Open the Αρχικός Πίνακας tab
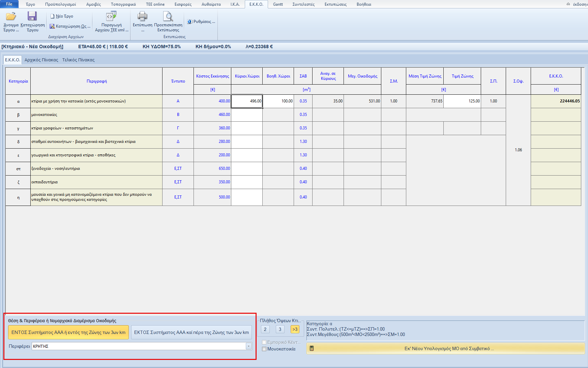Screen dimensions: 588x368 41,60
